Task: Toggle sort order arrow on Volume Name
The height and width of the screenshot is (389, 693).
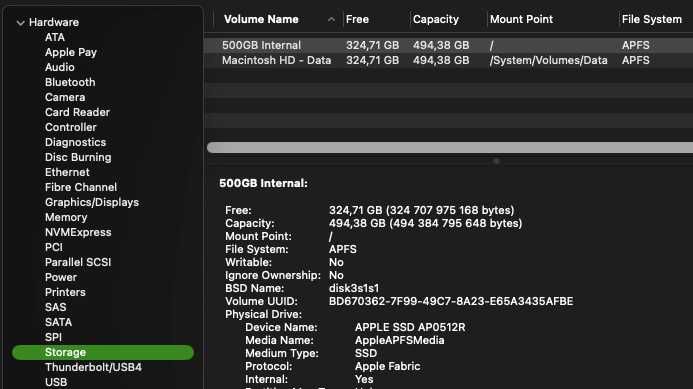Action: tap(331, 19)
